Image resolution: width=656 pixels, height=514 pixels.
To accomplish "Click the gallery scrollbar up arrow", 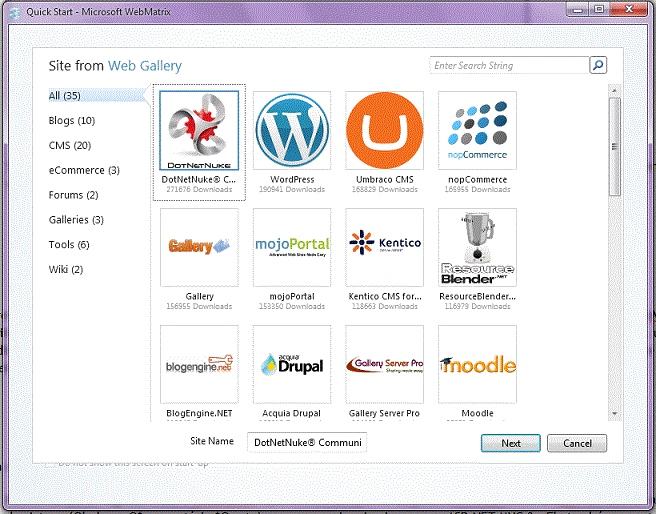I will 614,90.
